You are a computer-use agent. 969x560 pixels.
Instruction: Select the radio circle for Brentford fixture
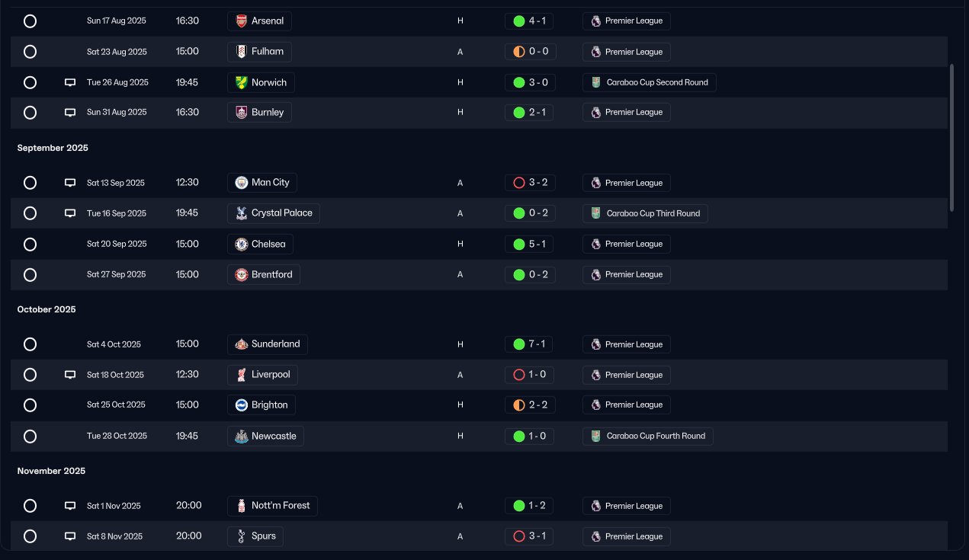(30, 274)
